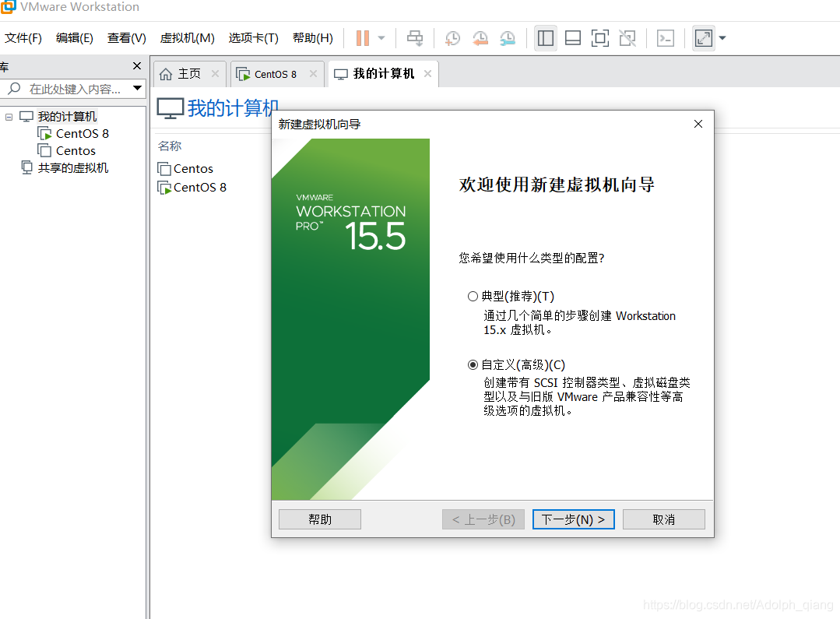Click Send Ctrl+Alt+Del toolbar icon
840x619 pixels.
coord(415,38)
